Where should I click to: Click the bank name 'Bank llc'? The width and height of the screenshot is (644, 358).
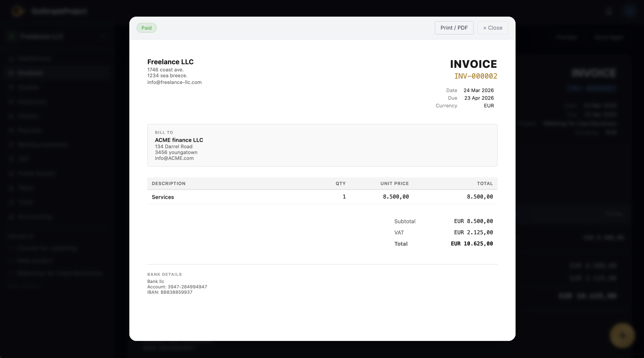coord(156,281)
